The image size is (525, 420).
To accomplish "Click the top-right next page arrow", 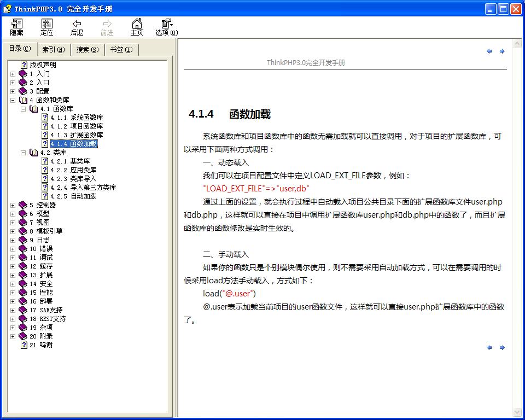I will (x=502, y=51).
